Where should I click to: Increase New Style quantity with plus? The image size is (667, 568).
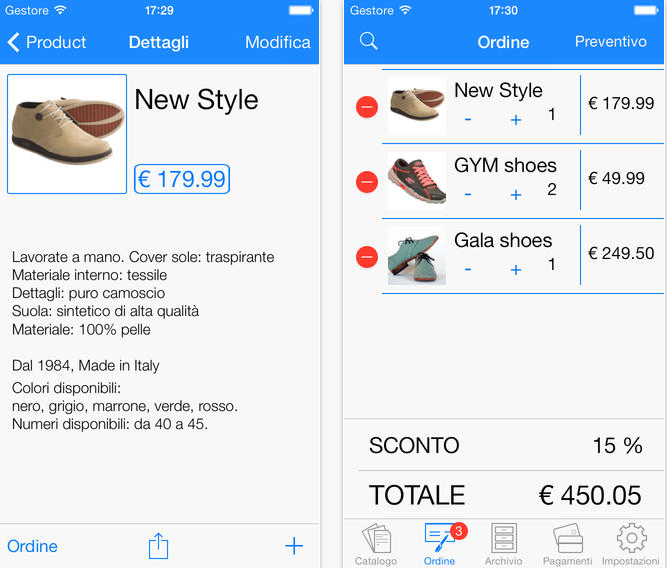click(516, 120)
